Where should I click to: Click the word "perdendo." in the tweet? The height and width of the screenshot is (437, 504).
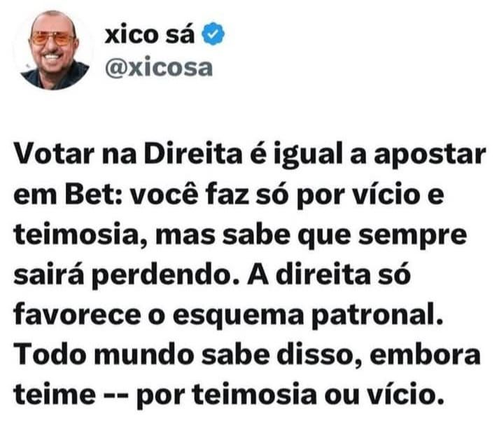coord(165,277)
